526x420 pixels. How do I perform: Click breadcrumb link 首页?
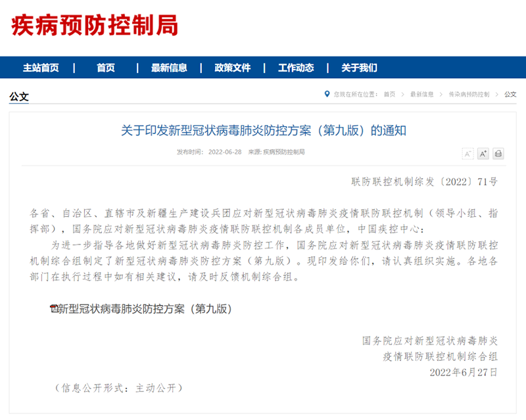point(389,95)
